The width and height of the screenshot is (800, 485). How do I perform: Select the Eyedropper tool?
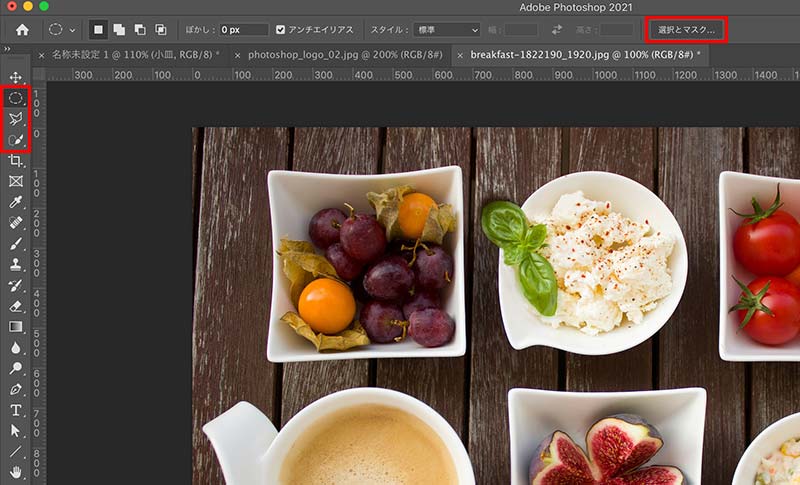15,202
